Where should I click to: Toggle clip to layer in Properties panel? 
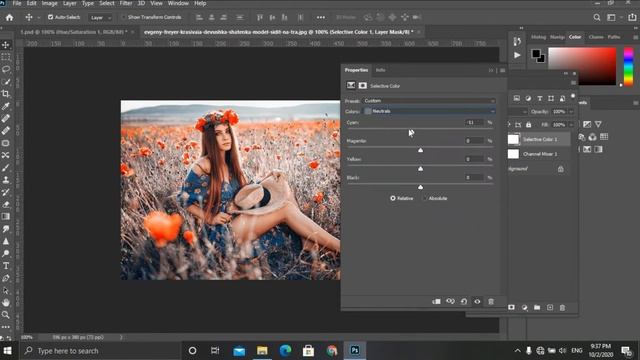(436, 302)
